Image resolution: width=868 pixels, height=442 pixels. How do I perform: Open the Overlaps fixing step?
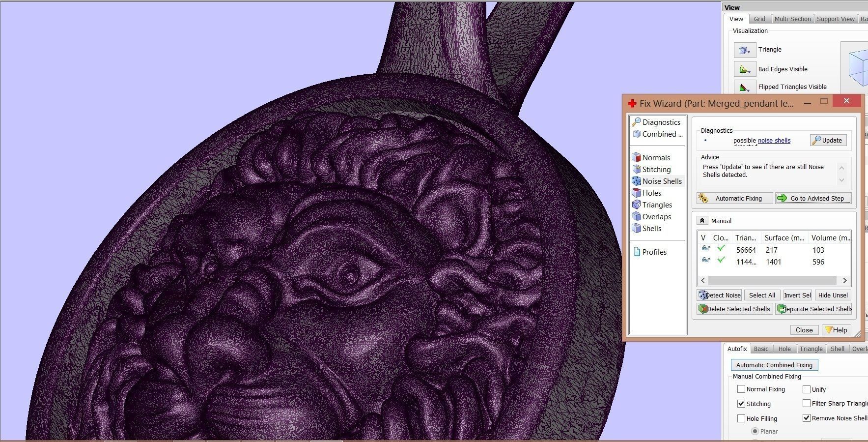coord(651,216)
